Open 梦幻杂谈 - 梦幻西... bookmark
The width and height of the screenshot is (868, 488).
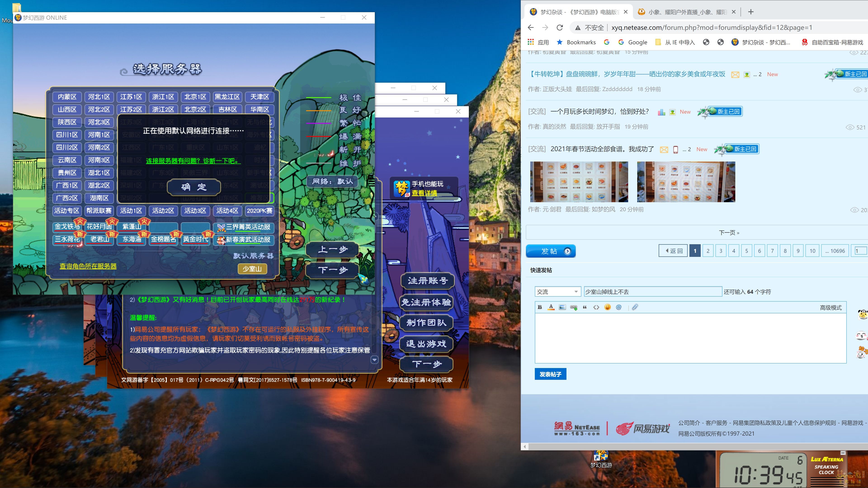pos(761,42)
